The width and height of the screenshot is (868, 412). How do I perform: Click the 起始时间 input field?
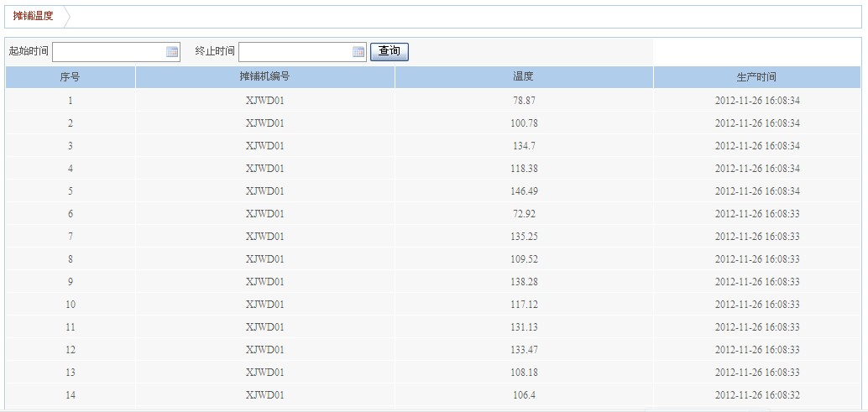point(109,52)
